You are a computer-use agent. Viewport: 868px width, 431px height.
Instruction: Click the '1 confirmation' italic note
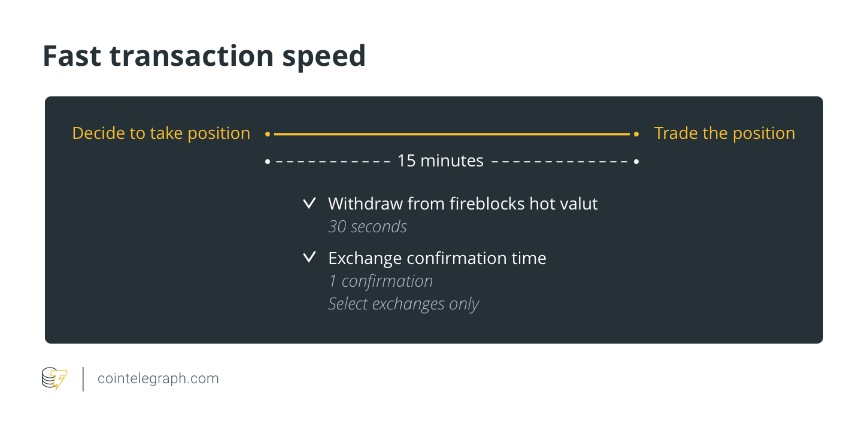[x=380, y=281]
